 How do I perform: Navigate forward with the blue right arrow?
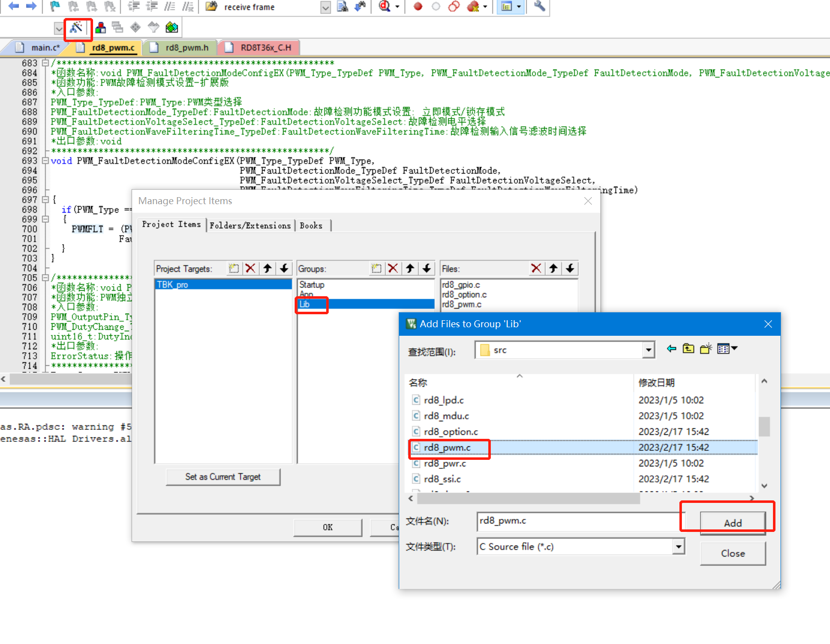31,6
